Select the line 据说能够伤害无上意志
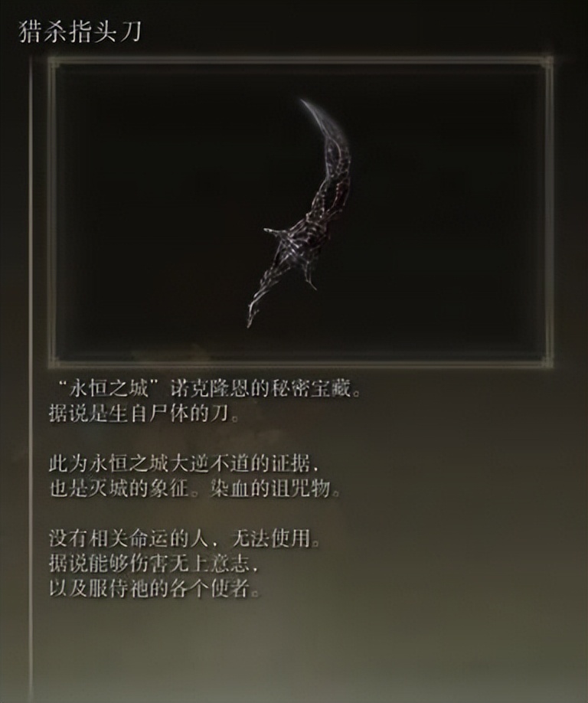The height and width of the screenshot is (703, 588). pyautogui.click(x=154, y=564)
